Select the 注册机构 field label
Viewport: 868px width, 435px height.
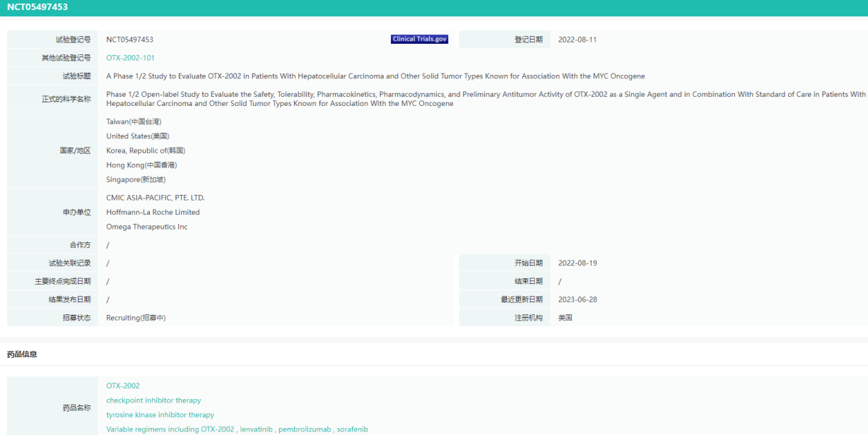(529, 318)
